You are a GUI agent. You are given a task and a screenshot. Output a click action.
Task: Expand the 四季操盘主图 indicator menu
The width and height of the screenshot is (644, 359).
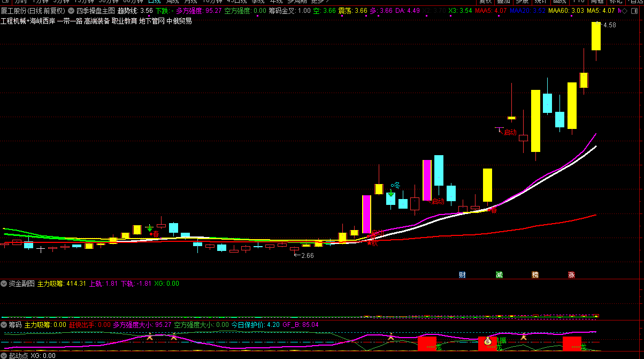pyautogui.click(x=71, y=10)
